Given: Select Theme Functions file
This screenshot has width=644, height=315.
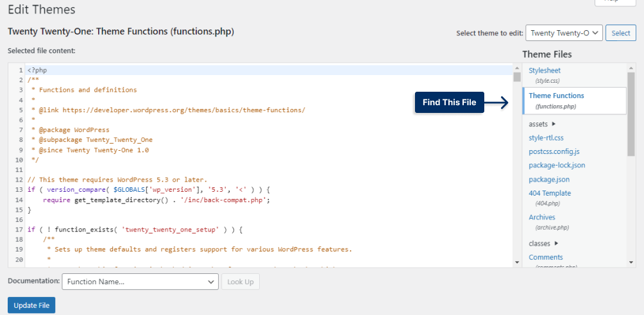Looking at the screenshot, I should pos(574,101).
